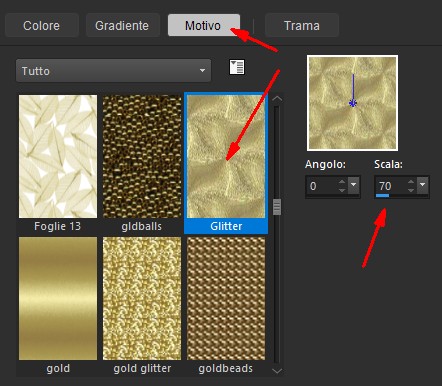Viewport: 442px width, 386px height.
Task: Open the Trama tab
Action: click(302, 25)
